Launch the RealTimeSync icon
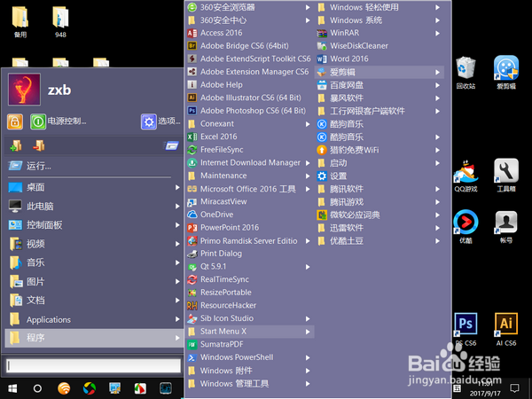532x399 pixels. pyautogui.click(x=192, y=279)
